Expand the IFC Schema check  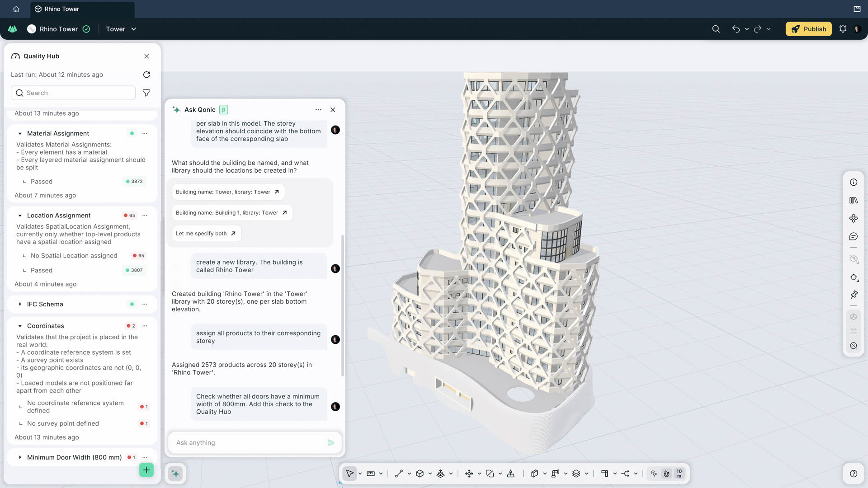coord(20,304)
